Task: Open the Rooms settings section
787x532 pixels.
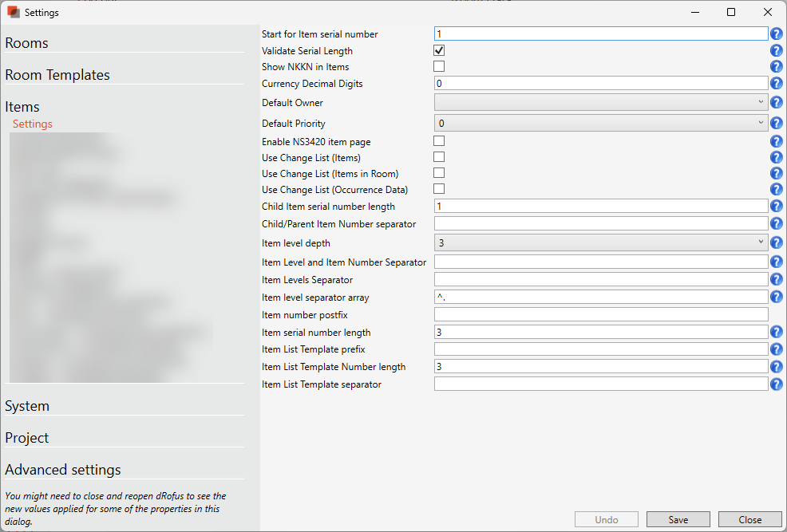Action: tap(27, 43)
